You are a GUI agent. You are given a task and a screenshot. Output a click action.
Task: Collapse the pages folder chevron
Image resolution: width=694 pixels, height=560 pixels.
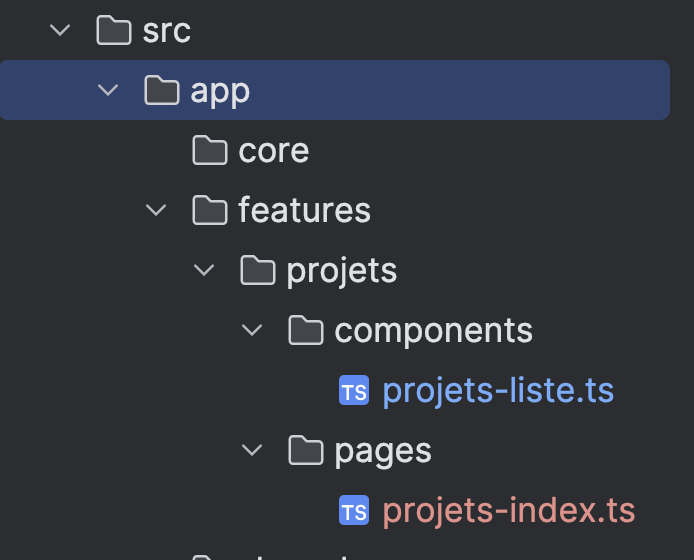tap(252, 451)
